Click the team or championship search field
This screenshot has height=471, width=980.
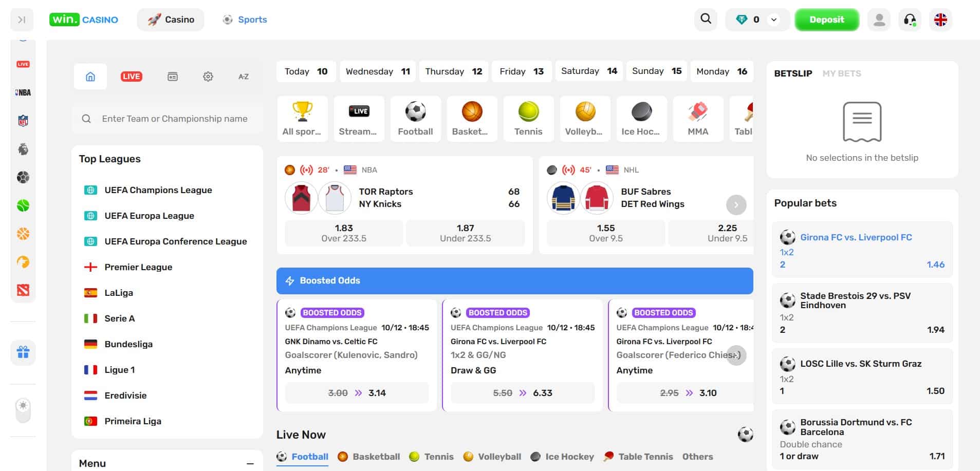(x=174, y=119)
